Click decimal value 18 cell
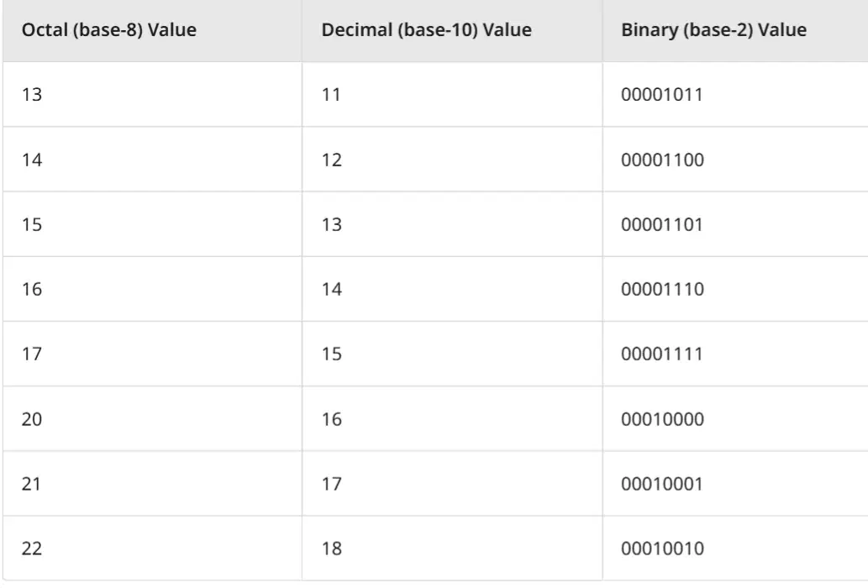Screen dimensions: 868x588 click(452, 549)
